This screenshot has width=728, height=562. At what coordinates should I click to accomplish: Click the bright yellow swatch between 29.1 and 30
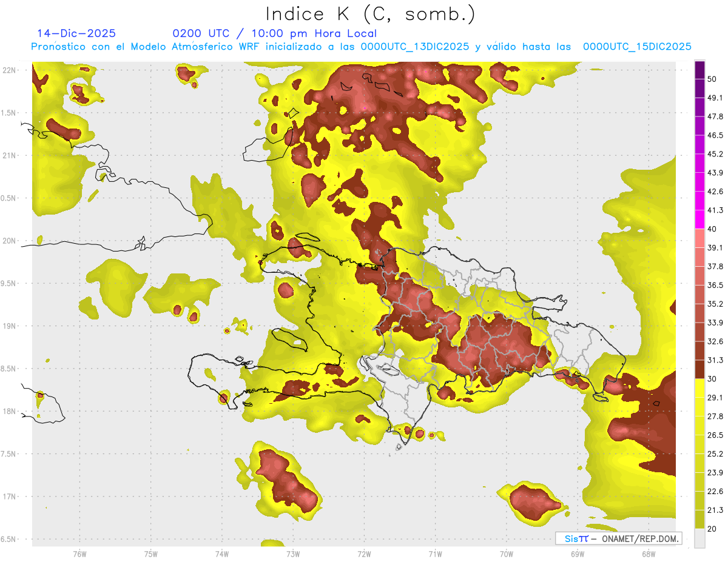tap(699, 388)
